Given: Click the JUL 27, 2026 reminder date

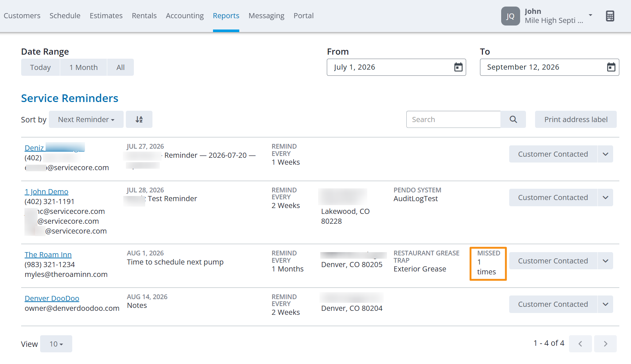Looking at the screenshot, I should point(145,146).
